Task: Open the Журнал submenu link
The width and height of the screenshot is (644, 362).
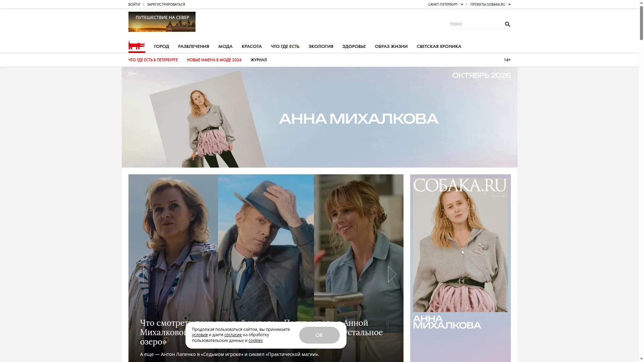Action: pos(259,60)
